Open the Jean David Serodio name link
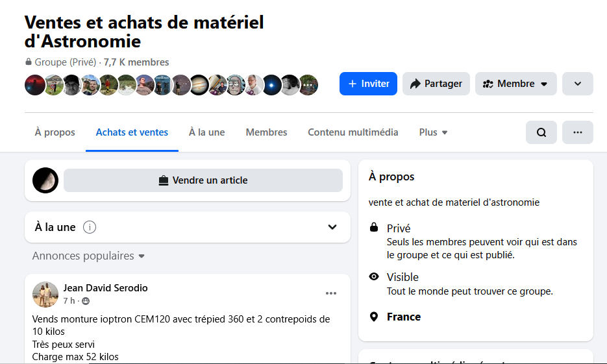The image size is (607, 364). tap(105, 287)
